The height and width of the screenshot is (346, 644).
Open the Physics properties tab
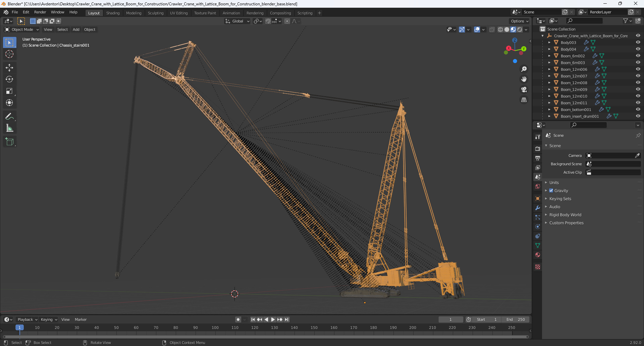pos(538,227)
